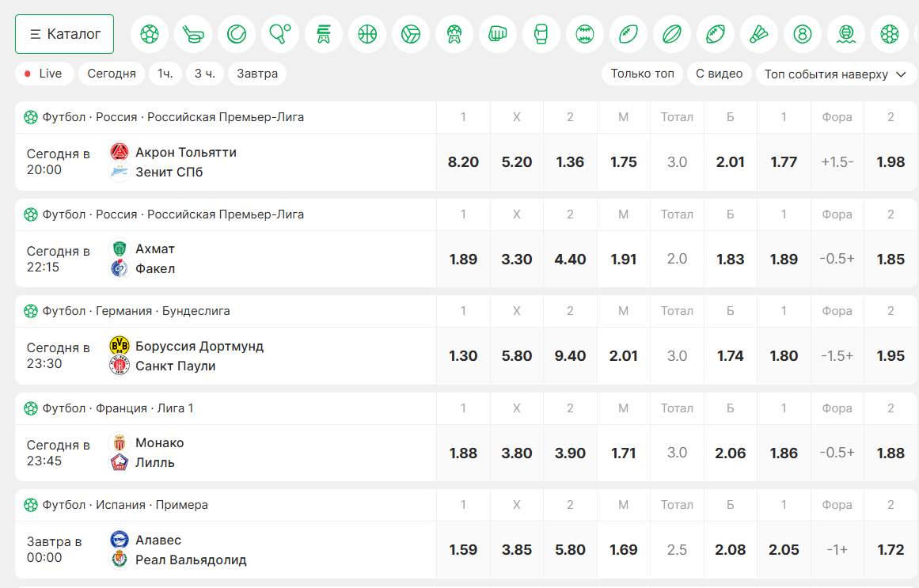Select the striped rugby ball icon
The height and width of the screenshot is (588, 919).
(672, 34)
